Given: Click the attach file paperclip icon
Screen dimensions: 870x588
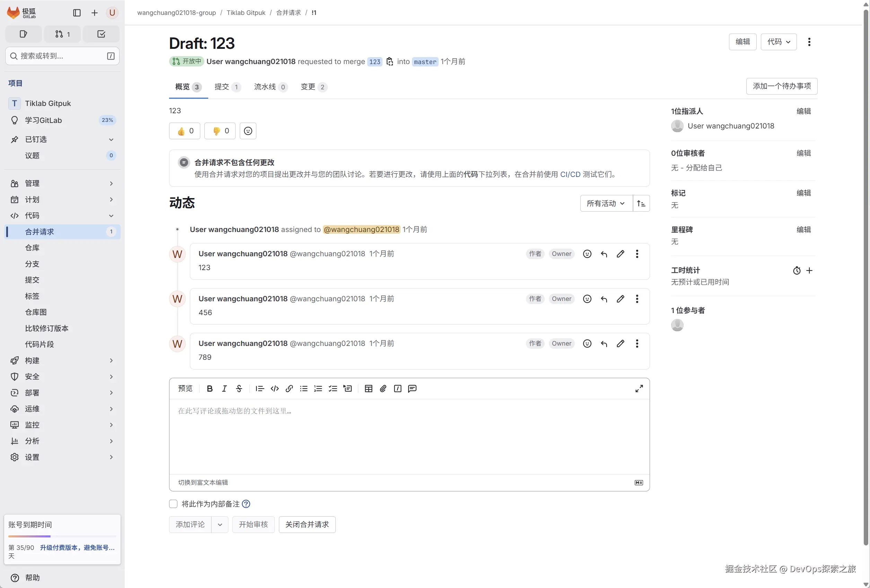Looking at the screenshot, I should 383,389.
